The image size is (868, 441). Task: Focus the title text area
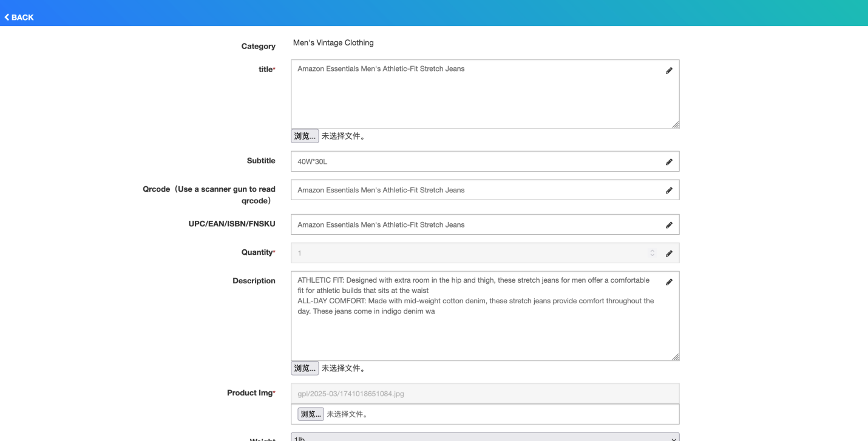click(485, 94)
